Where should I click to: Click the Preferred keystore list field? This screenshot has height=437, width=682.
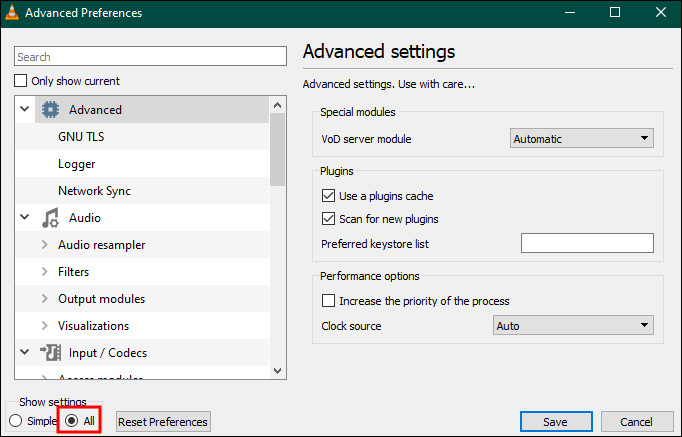tap(587, 243)
